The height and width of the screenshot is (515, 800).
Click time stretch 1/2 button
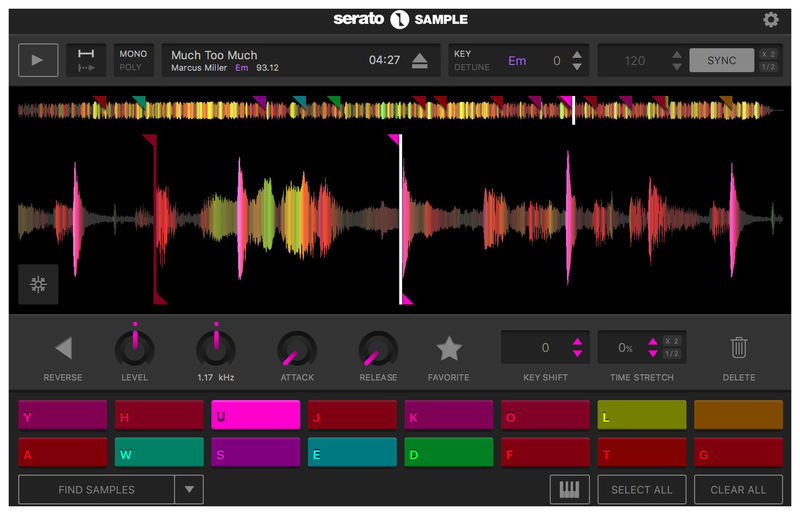(671, 354)
